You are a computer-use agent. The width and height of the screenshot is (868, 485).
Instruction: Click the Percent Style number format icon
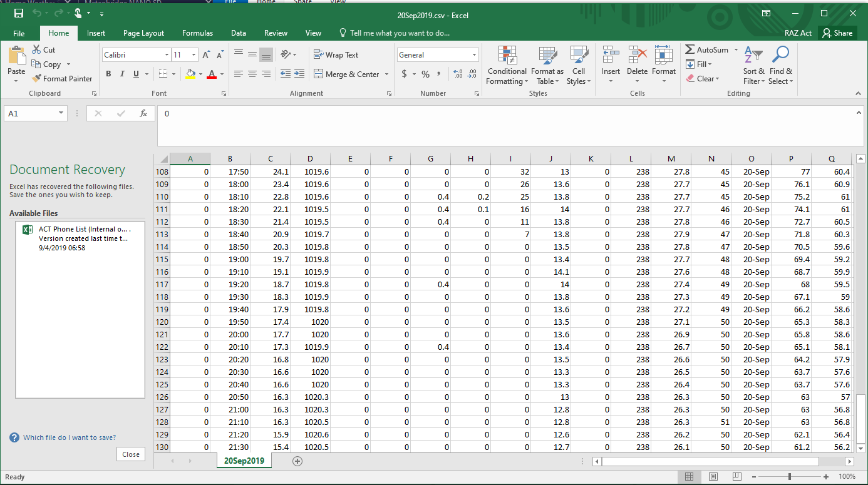coord(425,74)
